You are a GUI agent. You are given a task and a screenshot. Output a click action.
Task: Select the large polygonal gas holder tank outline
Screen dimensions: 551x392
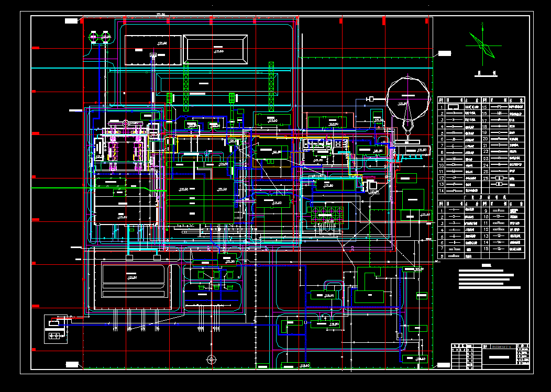click(x=408, y=100)
